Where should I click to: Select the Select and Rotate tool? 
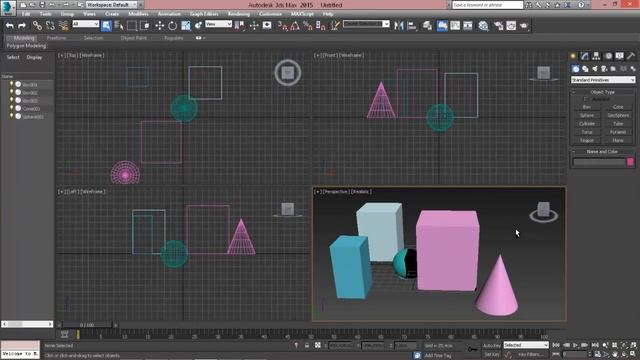pyautogui.click(x=173, y=25)
